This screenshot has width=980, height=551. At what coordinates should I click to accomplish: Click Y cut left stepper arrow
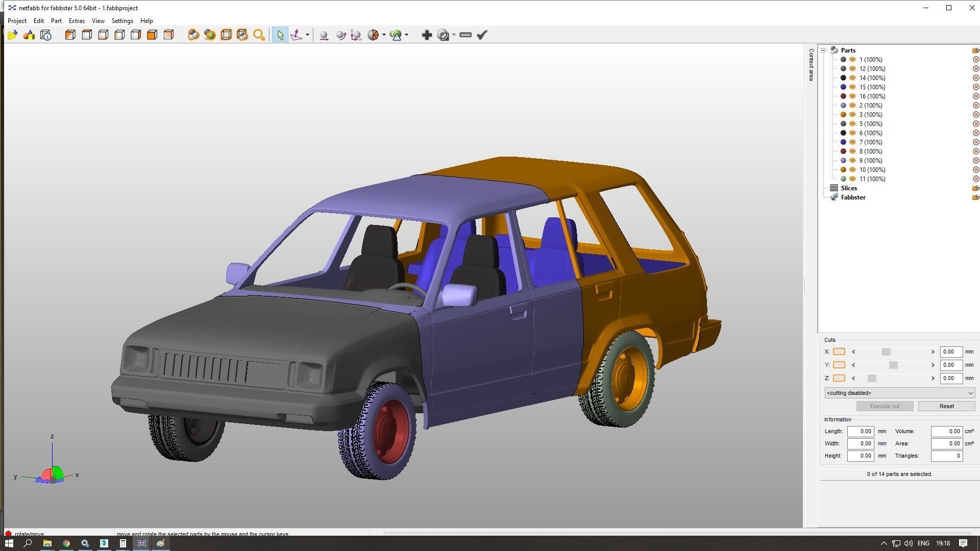(853, 365)
